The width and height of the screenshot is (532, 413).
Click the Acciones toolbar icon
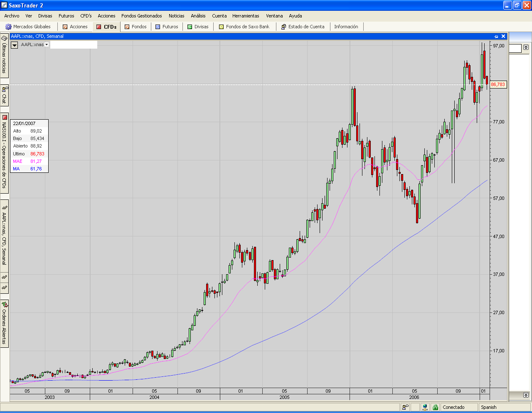(65, 27)
